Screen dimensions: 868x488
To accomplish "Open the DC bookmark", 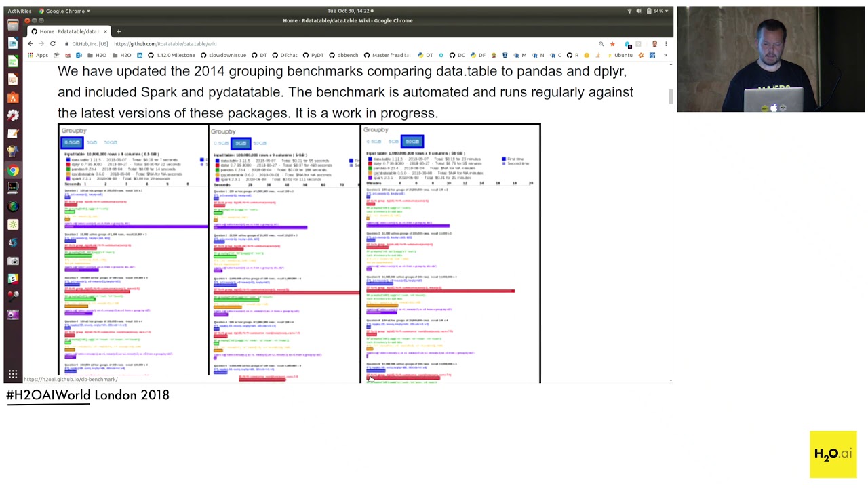I will tap(457, 55).
